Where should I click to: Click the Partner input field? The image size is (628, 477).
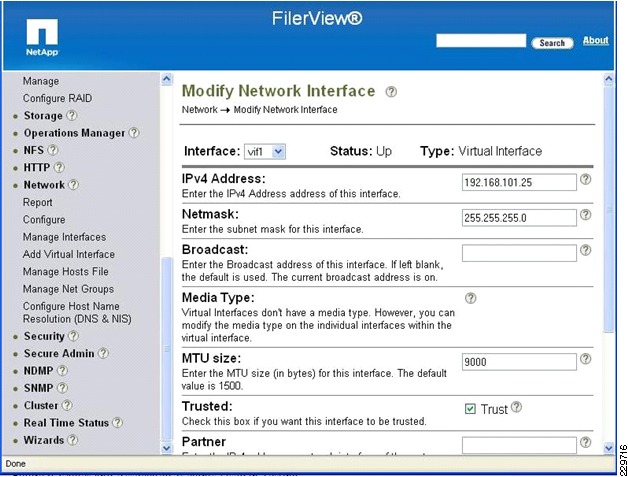[519, 445]
